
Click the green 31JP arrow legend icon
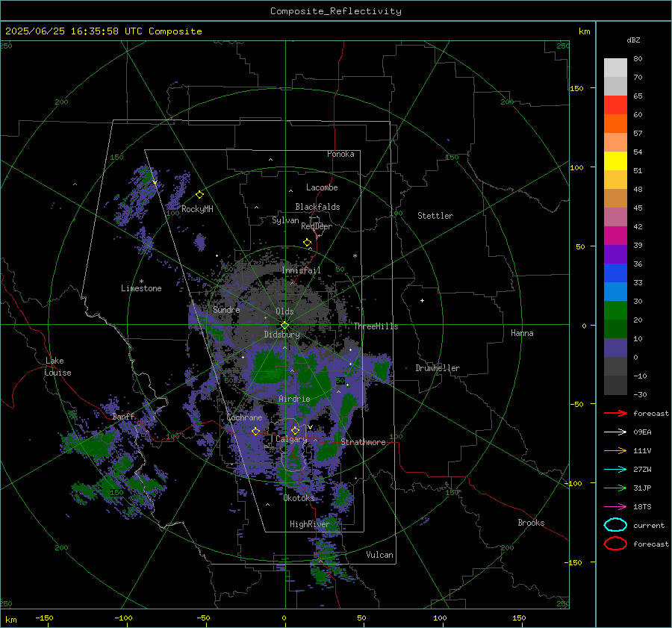[x=615, y=488]
